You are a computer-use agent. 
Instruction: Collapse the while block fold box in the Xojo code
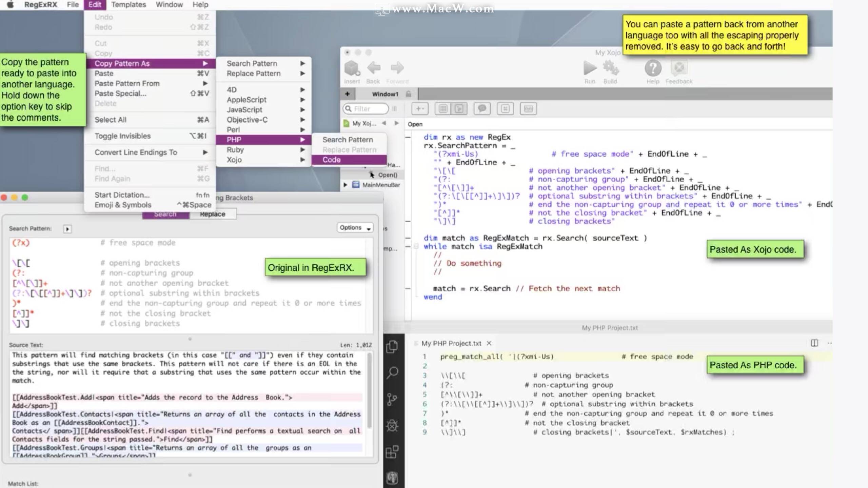[x=416, y=246]
